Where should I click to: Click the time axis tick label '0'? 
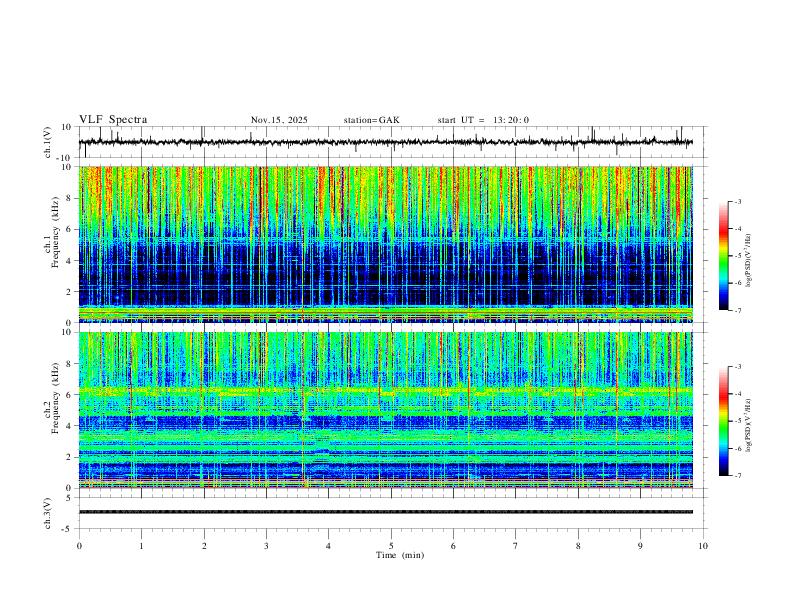pyautogui.click(x=79, y=546)
